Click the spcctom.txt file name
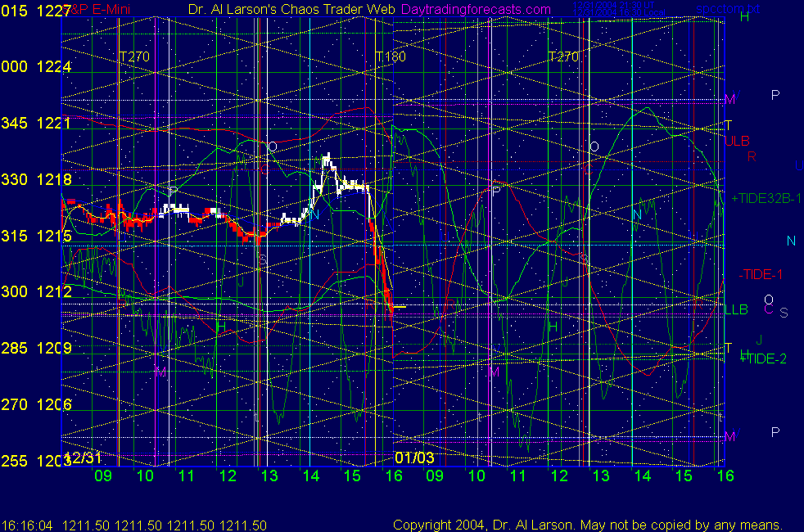The height and width of the screenshot is (532, 804). click(728, 9)
